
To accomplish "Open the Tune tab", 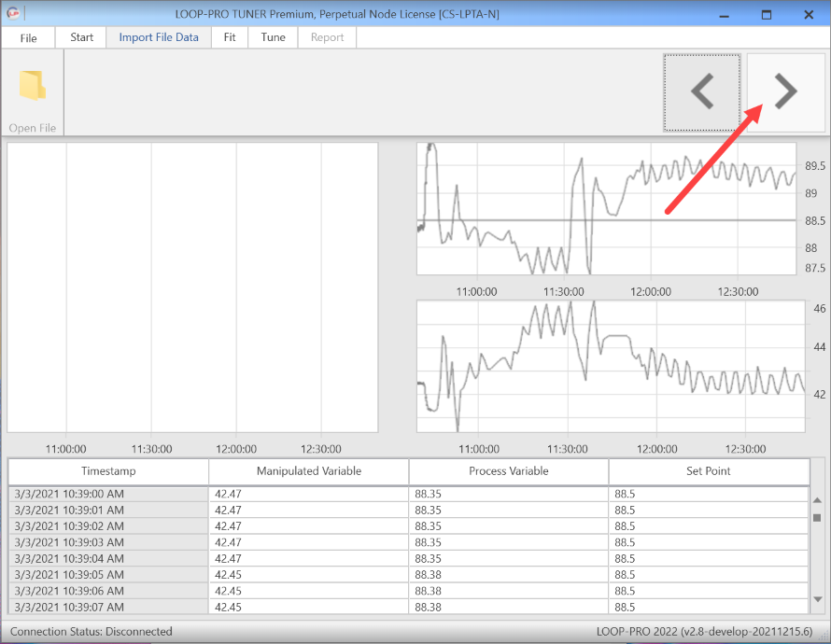I will tap(273, 37).
